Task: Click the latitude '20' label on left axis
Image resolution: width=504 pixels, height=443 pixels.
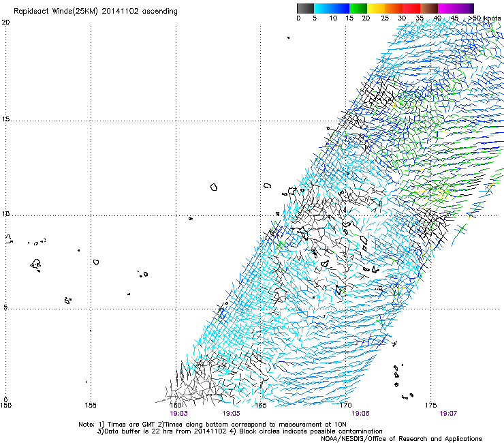Action: point(5,22)
